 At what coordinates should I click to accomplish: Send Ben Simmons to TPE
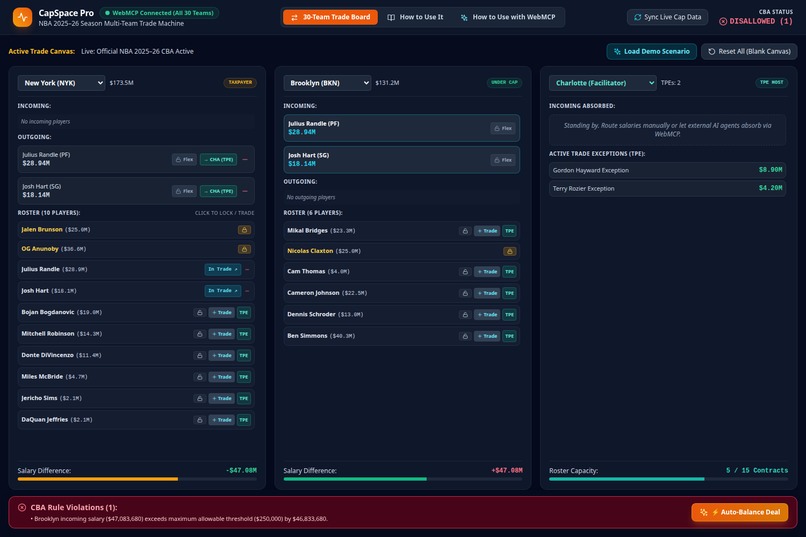click(509, 337)
